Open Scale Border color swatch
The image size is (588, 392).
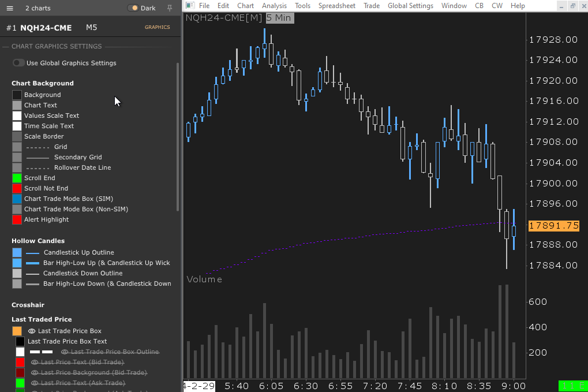[x=17, y=137]
